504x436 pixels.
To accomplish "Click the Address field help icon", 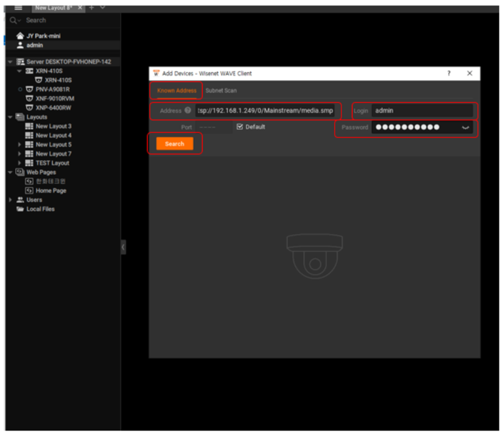I will [x=188, y=111].
